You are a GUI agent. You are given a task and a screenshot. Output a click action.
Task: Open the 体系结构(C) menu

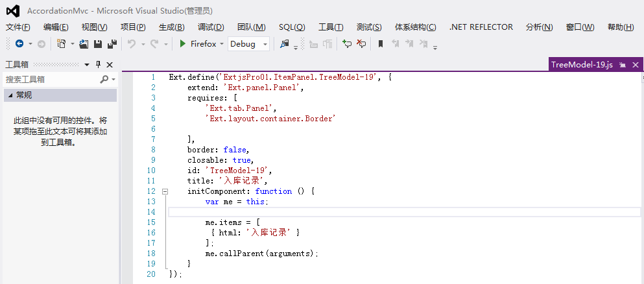[416, 27]
